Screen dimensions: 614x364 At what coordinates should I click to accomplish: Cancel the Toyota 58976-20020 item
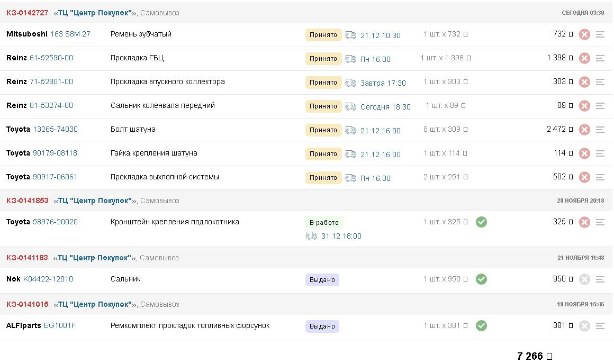(x=584, y=222)
